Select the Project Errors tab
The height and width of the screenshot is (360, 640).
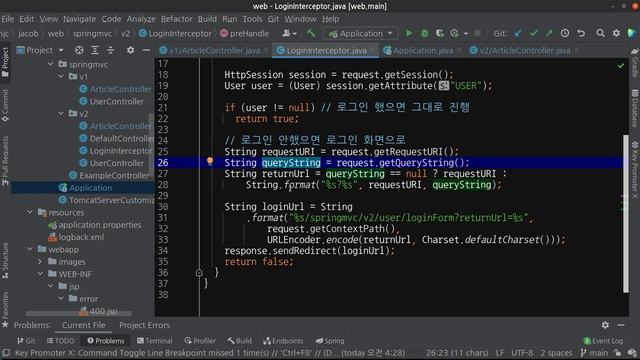pyautogui.click(x=144, y=325)
